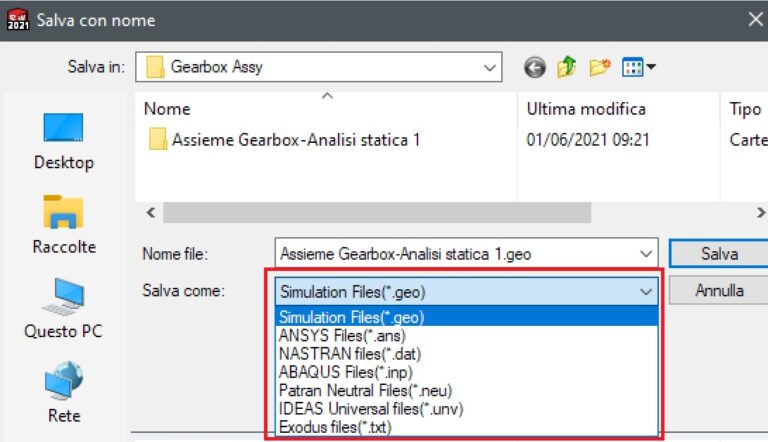Click the Salva button
Viewport: 768px width, 442px height.
tap(718, 254)
